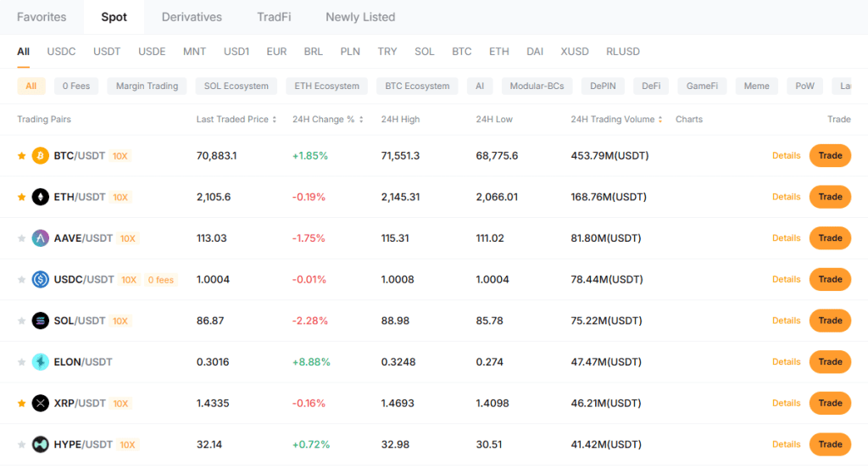The height and width of the screenshot is (469, 868).
Task: Click the XRP coin icon
Action: [x=41, y=403]
